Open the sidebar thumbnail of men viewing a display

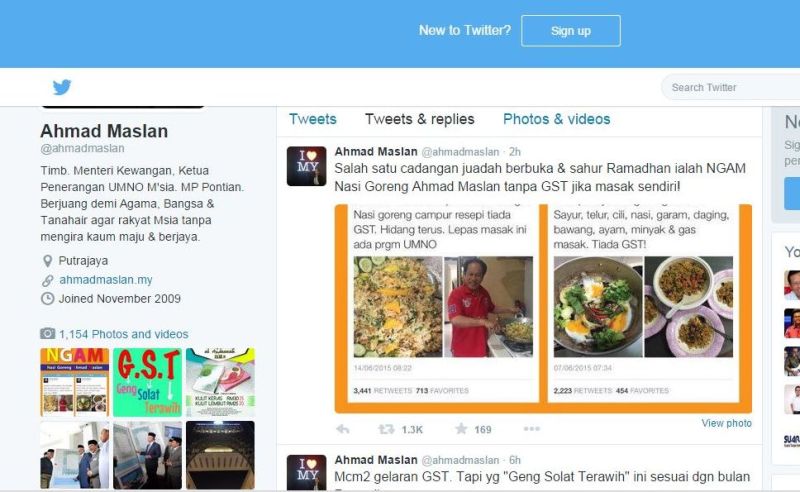(x=147, y=455)
